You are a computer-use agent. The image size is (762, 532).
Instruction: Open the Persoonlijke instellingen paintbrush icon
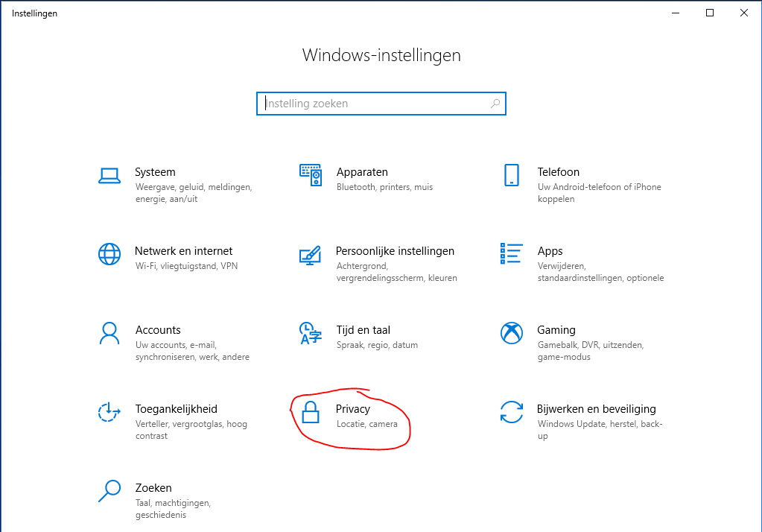pos(311,255)
